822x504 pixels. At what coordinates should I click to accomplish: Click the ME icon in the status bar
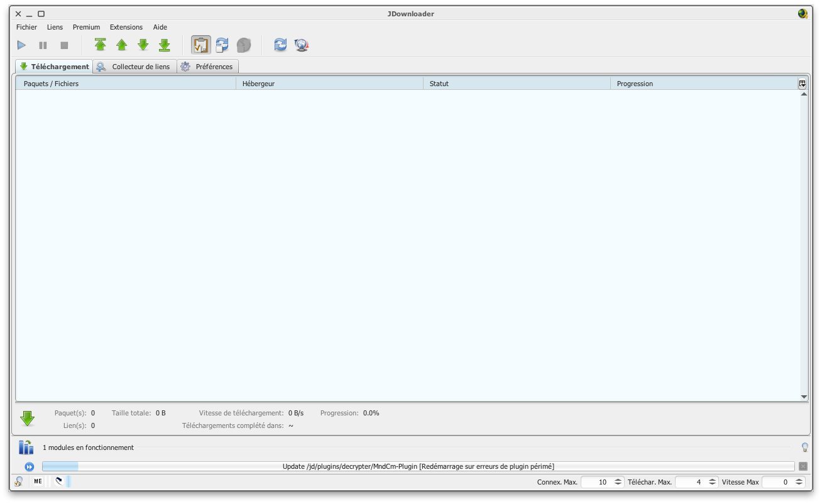pos(38,481)
